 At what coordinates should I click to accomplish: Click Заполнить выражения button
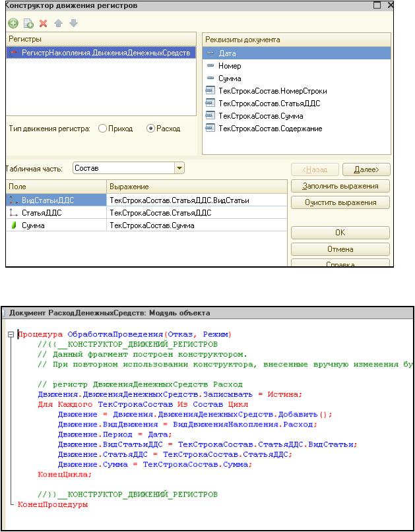coord(340,187)
